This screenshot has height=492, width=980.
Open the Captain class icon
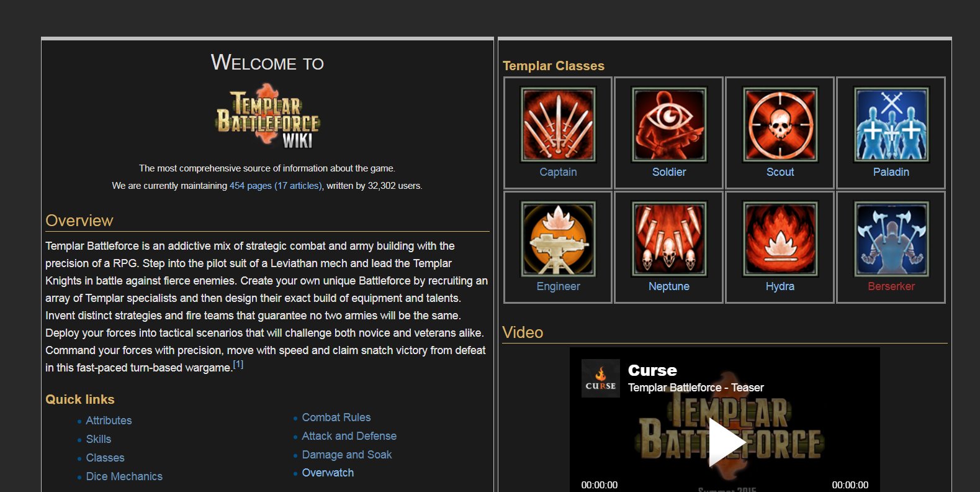(558, 124)
